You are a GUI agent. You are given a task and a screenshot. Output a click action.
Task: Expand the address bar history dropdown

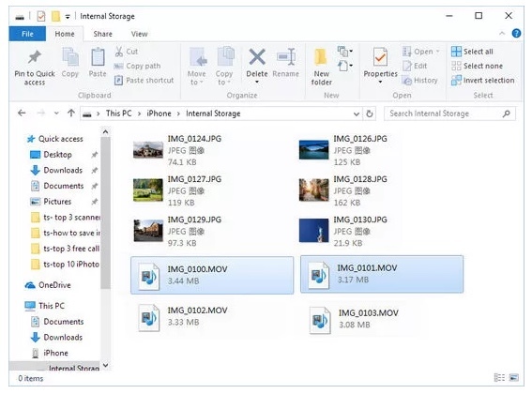coord(357,114)
